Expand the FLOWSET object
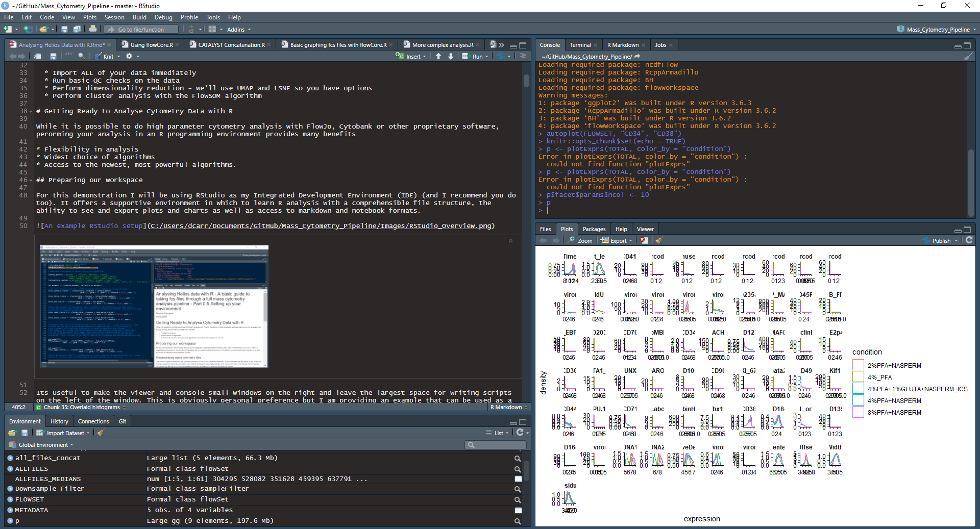Viewport: 980px width, 529px height. pos(10,499)
